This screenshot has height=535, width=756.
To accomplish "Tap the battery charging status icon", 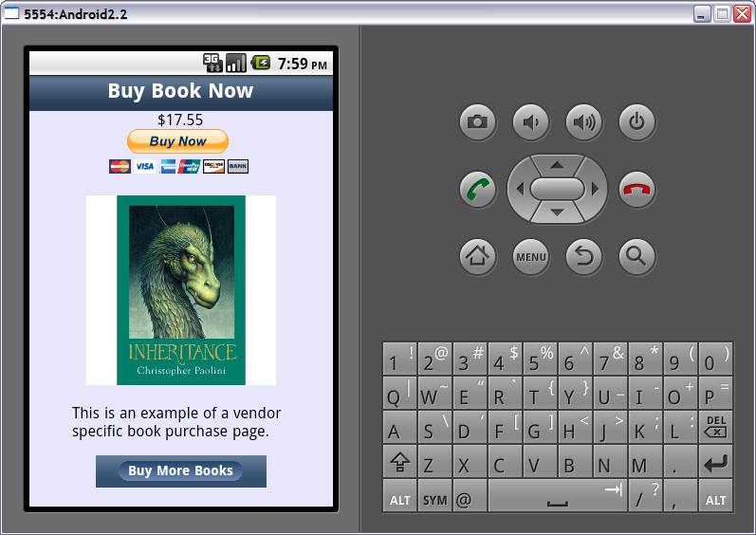I will [261, 64].
